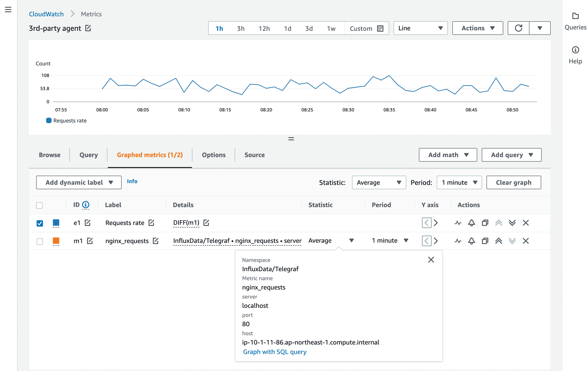Open the m1 metric details link
588x371 pixels.
tap(237, 241)
